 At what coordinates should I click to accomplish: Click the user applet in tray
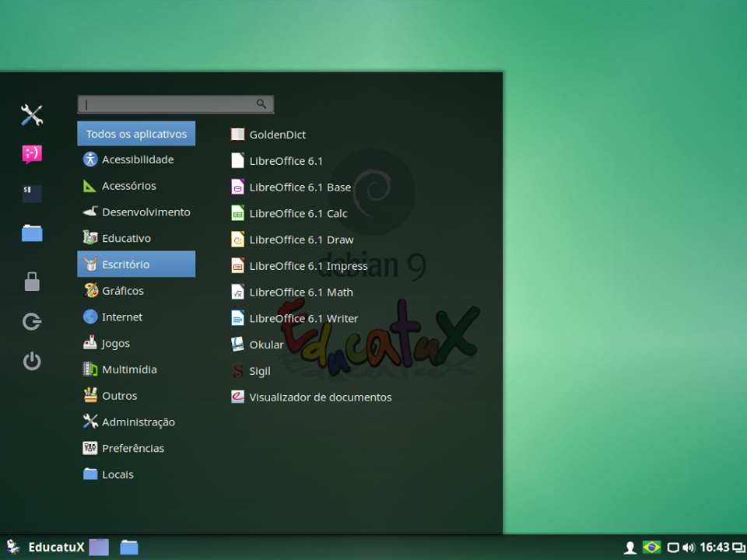[x=630, y=548]
